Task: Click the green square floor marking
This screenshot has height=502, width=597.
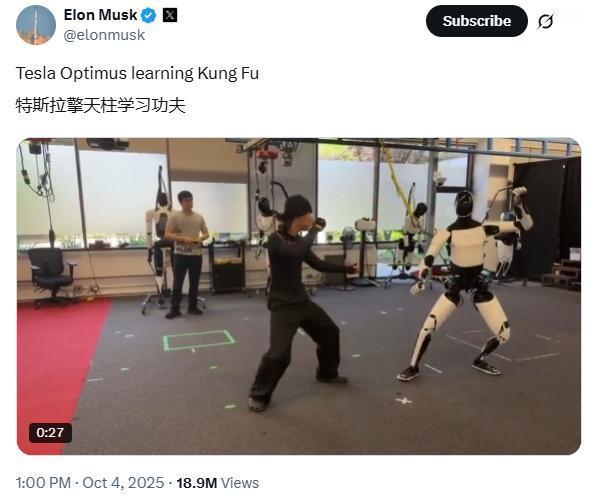Action: (199, 340)
